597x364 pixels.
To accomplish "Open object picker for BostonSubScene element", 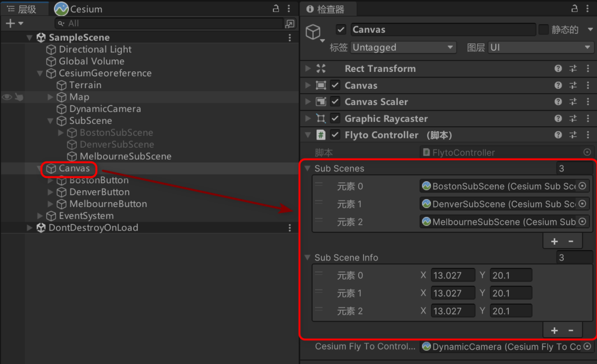I will 582,186.
